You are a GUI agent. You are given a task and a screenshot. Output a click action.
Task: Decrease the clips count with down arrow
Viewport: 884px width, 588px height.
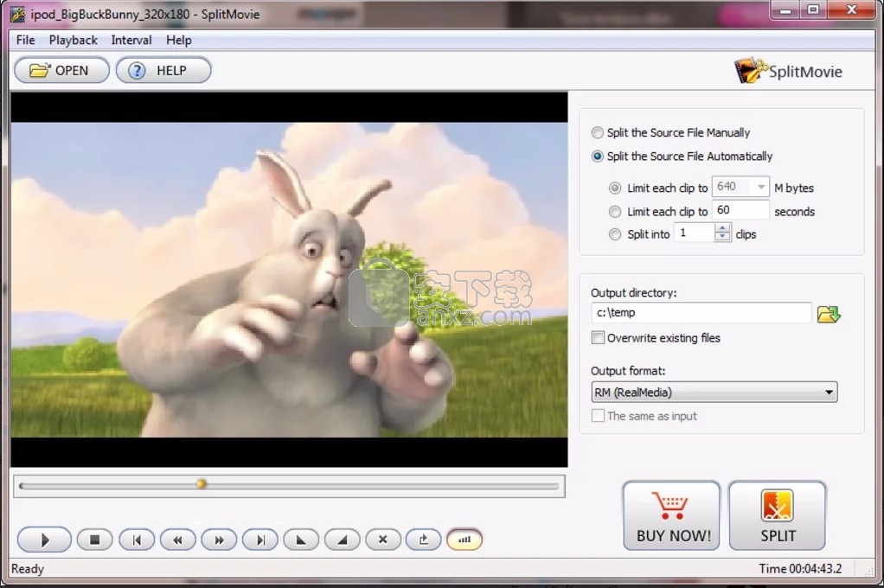(722, 237)
